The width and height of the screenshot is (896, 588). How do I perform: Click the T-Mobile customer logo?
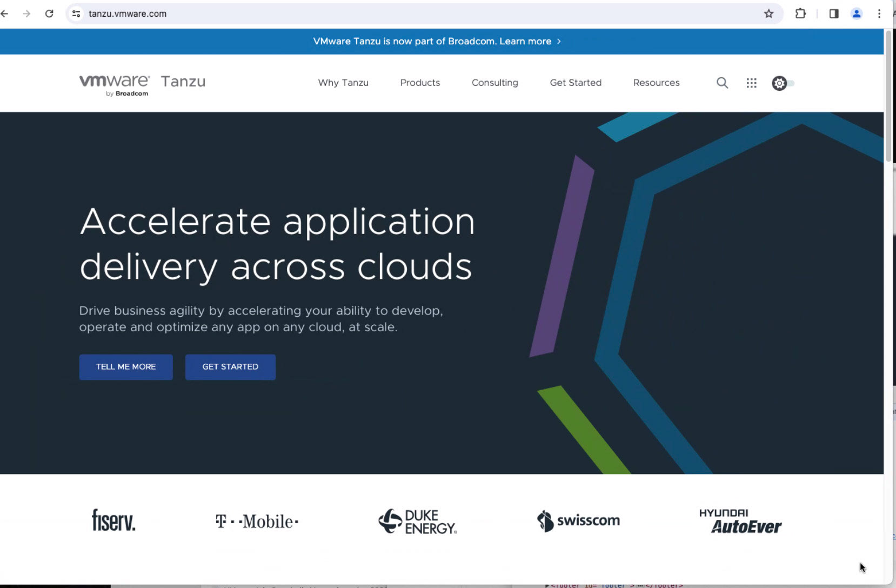click(257, 522)
